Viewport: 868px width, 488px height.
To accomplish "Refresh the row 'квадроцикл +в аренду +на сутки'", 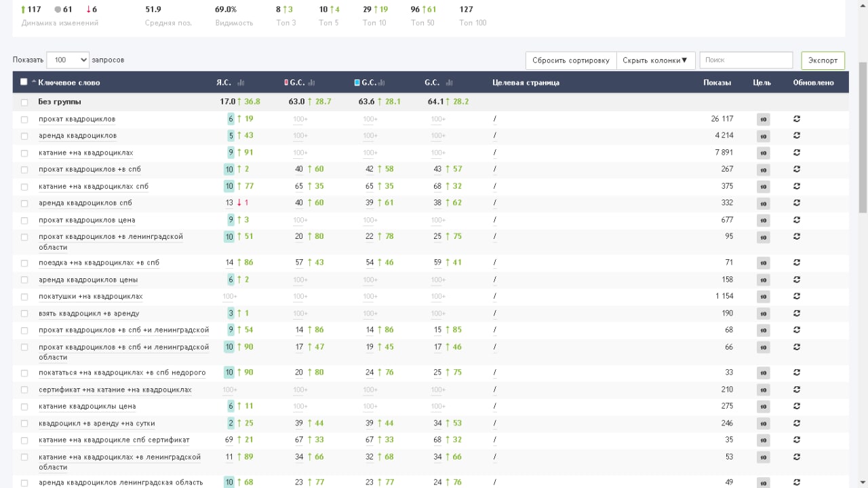I will point(797,424).
